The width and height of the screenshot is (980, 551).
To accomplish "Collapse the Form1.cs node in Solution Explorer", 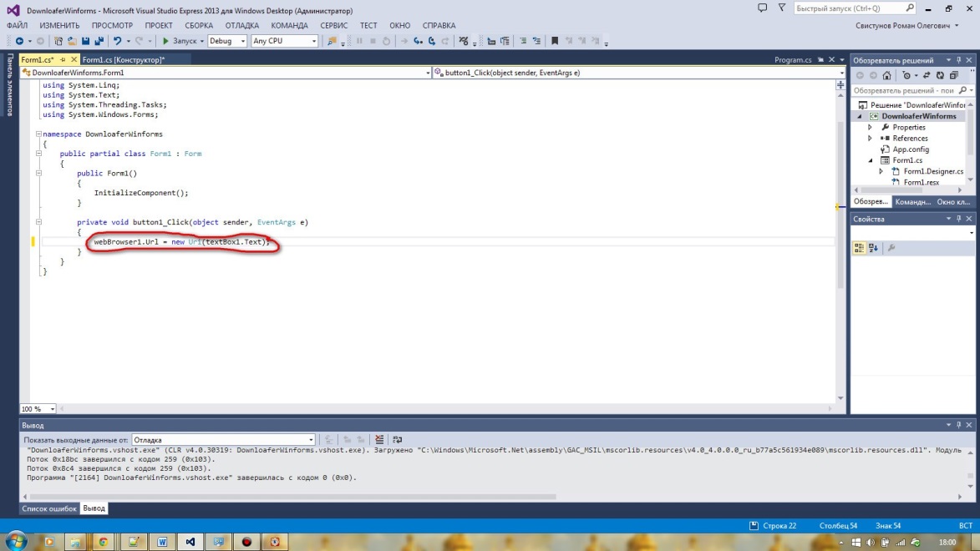I will (x=870, y=160).
